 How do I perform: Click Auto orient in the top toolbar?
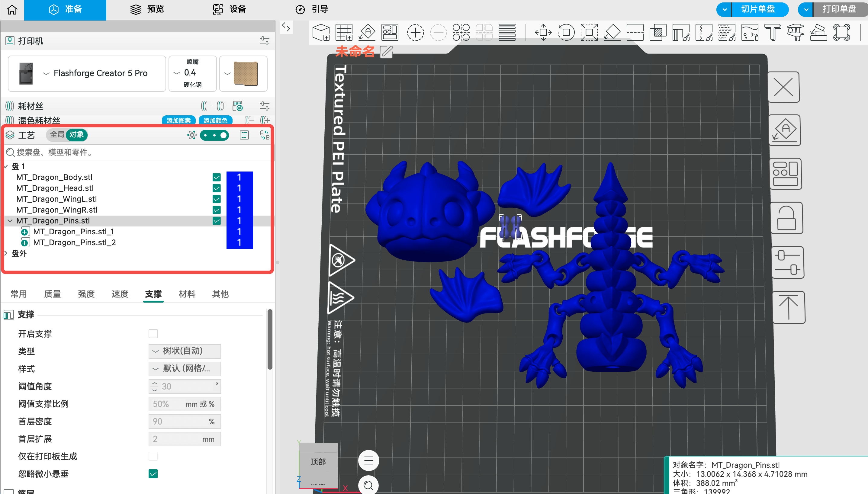367,33
